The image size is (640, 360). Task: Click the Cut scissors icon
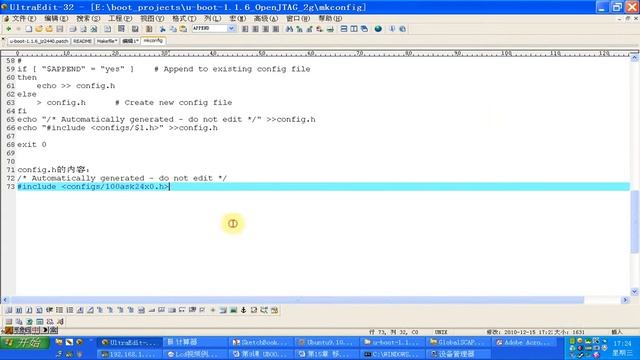pyautogui.click(x=162, y=29)
